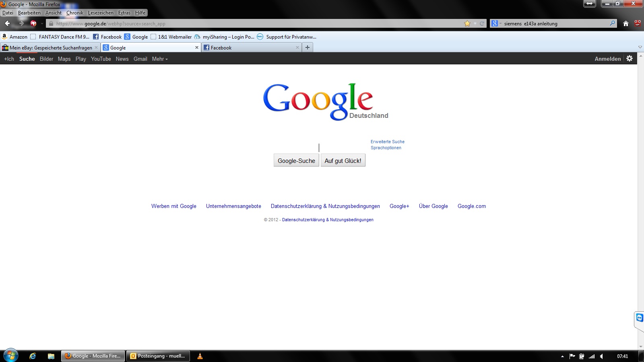Viewport: 644px width, 362px height.
Task: Bookmark this page with the star icon
Action: 467,23
